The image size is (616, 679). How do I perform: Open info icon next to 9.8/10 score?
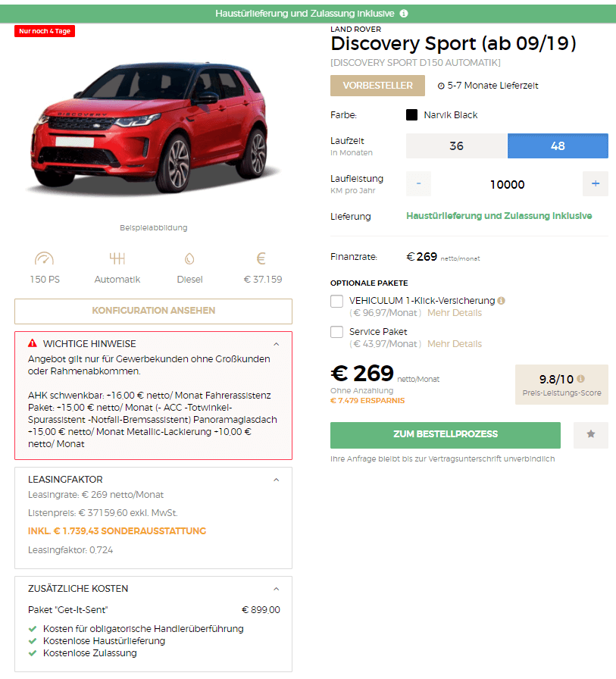tap(580, 379)
